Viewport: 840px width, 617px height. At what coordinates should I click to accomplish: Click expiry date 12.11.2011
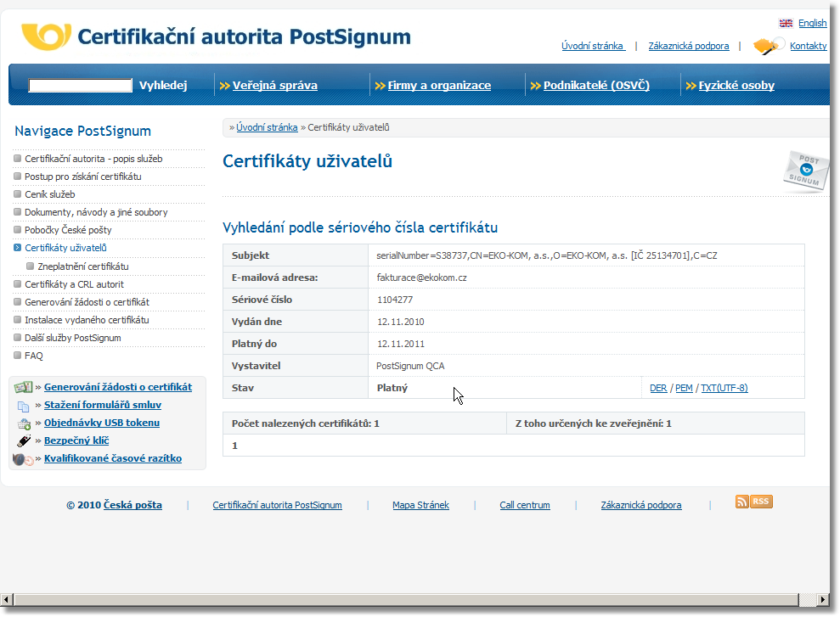click(401, 344)
